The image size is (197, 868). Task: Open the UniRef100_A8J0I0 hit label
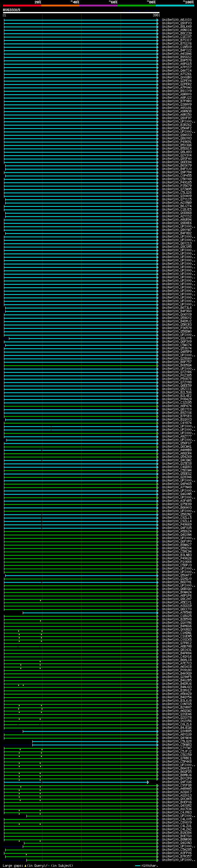[176, 20]
